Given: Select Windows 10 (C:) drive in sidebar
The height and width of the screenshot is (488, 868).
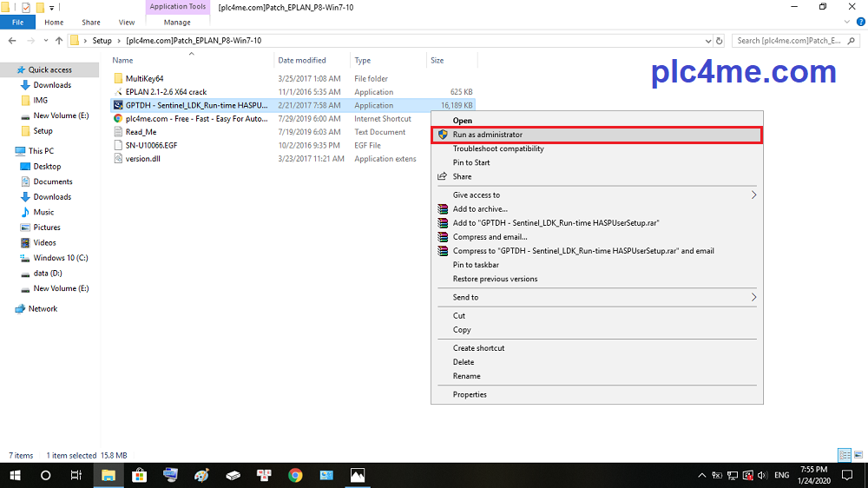Looking at the screenshot, I should pyautogui.click(x=61, y=258).
